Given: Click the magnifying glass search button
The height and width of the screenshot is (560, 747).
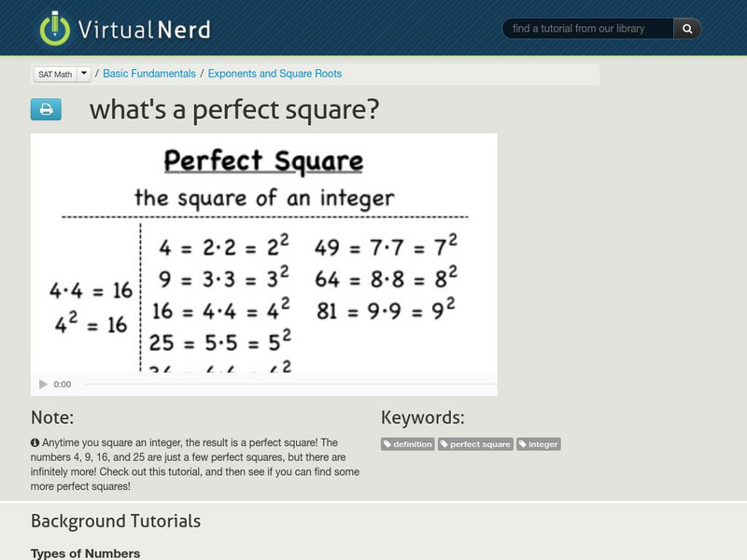Looking at the screenshot, I should pyautogui.click(x=687, y=29).
